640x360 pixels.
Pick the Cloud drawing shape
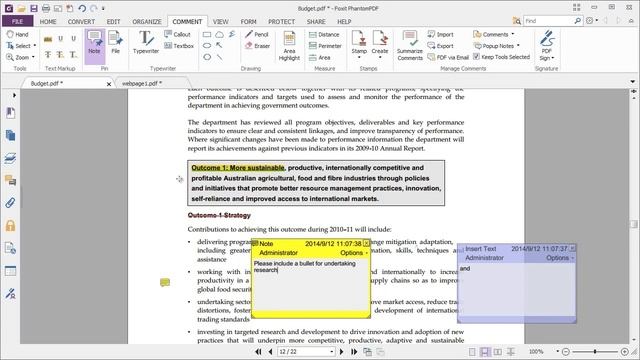220,35
